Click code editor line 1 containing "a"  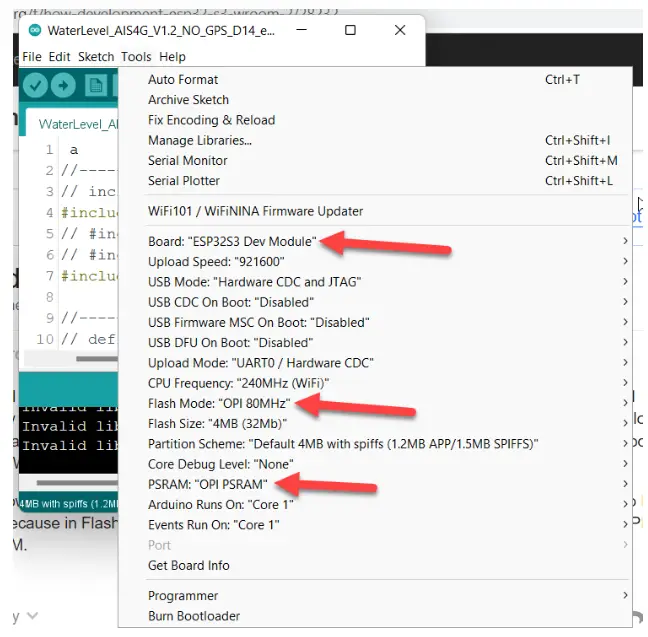pyautogui.click(x=74, y=150)
